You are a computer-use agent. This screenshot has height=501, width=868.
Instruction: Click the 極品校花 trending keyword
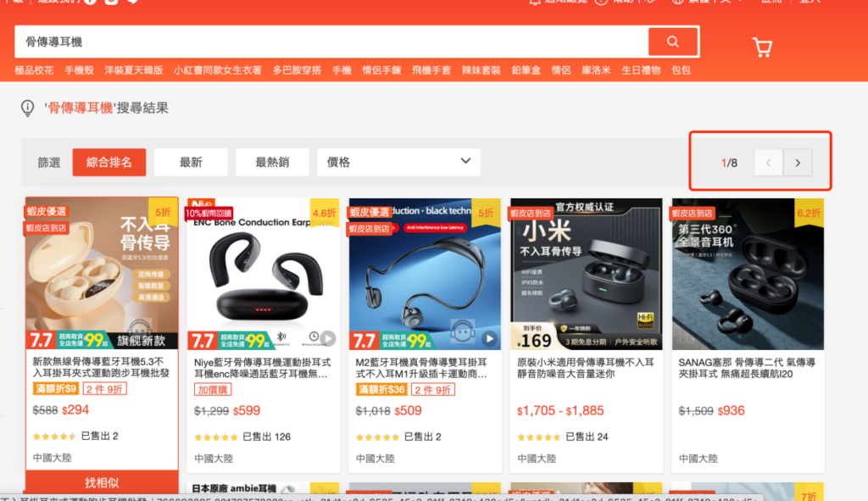point(34,70)
